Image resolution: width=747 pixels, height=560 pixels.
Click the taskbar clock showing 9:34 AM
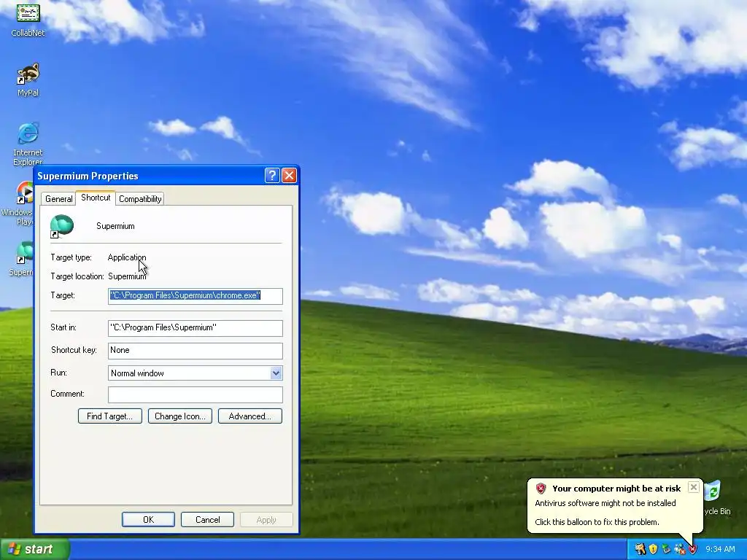pyautogui.click(x=720, y=549)
